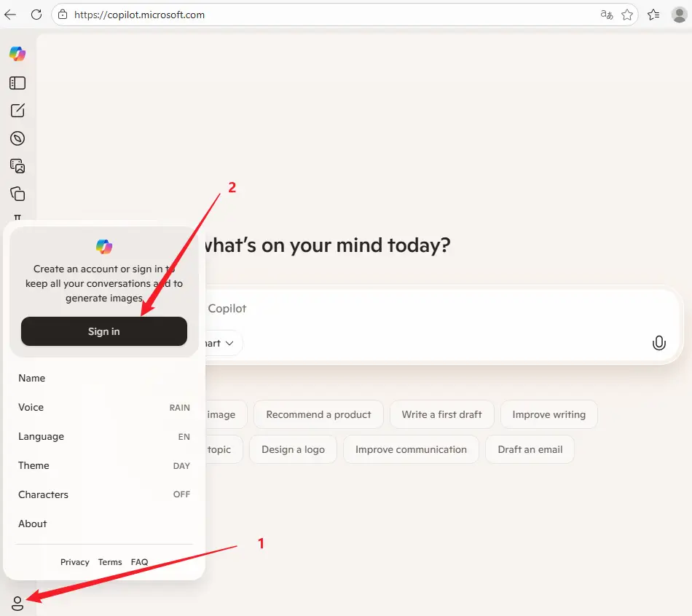Click the Copilot logo in sidebar
Screen dimensions: 692x616
[17, 54]
